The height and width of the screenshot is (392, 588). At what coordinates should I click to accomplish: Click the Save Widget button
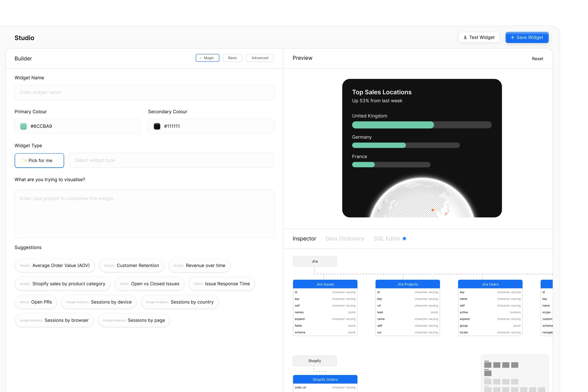(x=527, y=37)
